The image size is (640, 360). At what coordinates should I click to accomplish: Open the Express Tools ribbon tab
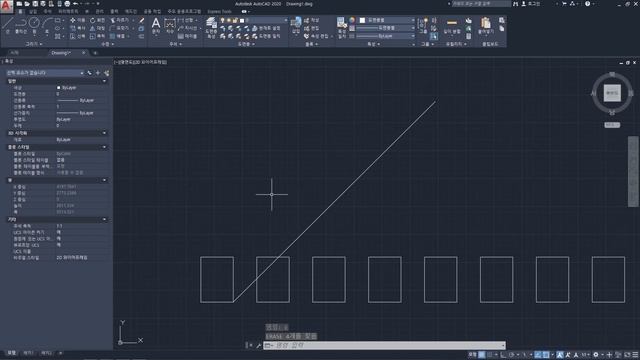219,11
